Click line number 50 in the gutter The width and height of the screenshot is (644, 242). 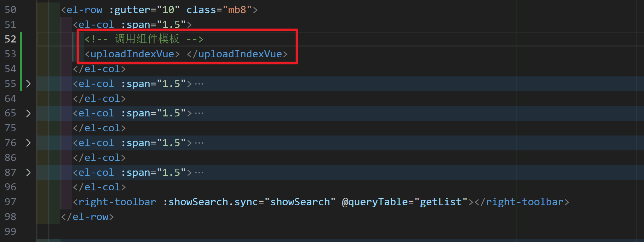(x=11, y=10)
